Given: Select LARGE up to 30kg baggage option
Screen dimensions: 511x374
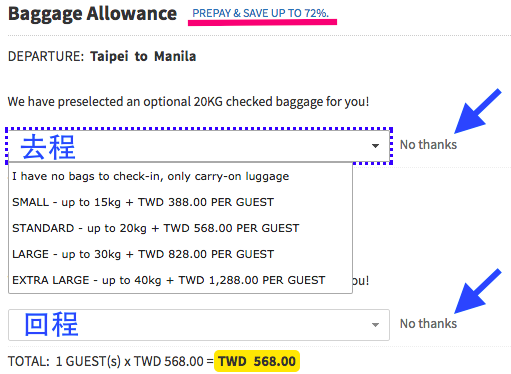Looking at the screenshot, I should click(x=180, y=254).
